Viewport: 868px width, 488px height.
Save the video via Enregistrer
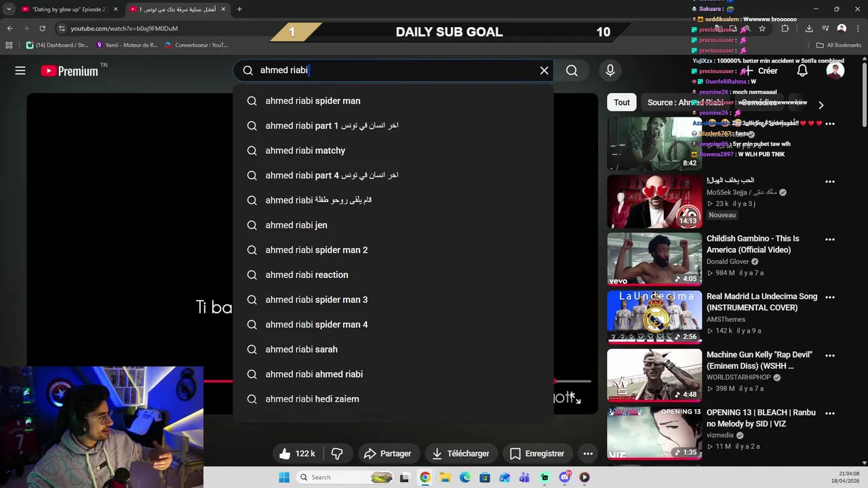tap(537, 453)
